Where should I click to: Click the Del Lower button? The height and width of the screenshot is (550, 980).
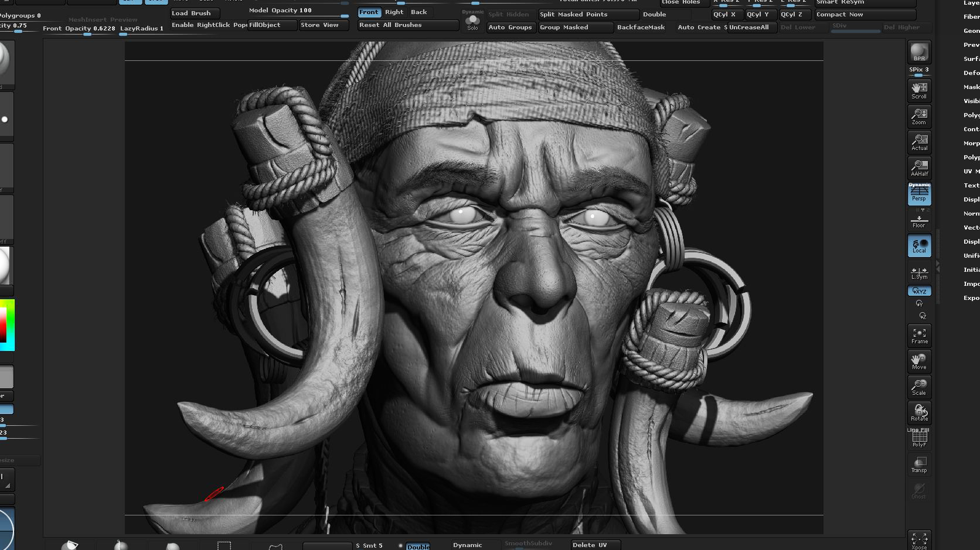(x=804, y=28)
